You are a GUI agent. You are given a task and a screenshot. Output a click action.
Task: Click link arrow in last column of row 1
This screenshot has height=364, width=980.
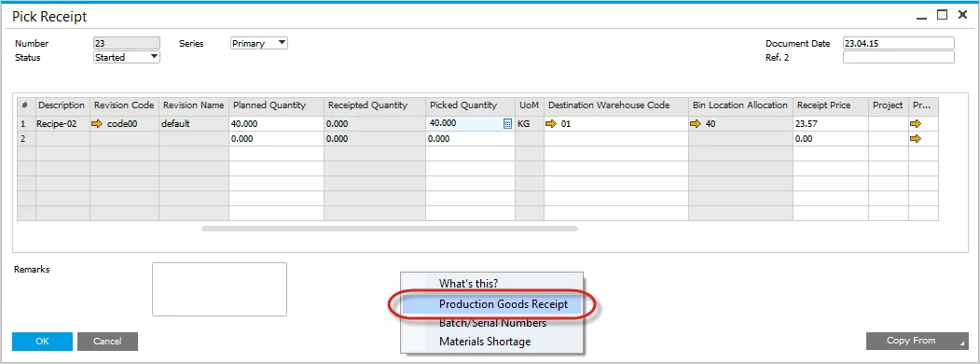[x=916, y=124]
